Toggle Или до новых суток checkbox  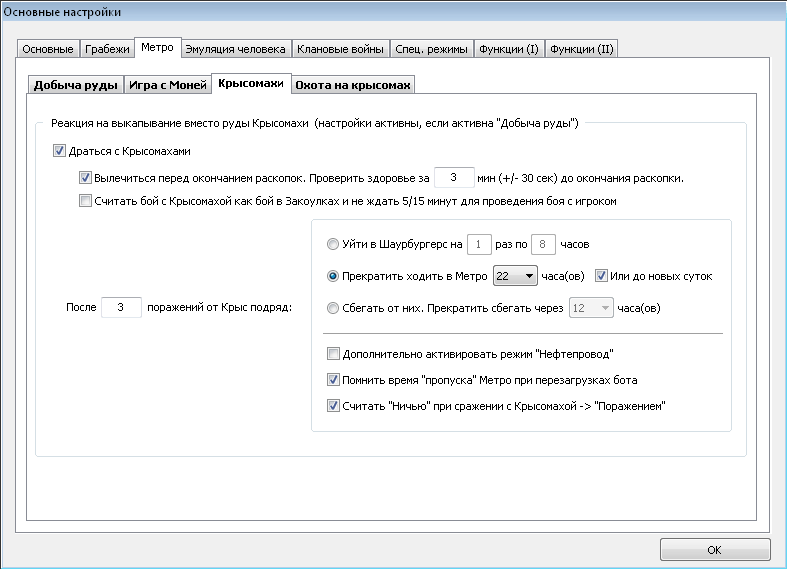[601, 275]
